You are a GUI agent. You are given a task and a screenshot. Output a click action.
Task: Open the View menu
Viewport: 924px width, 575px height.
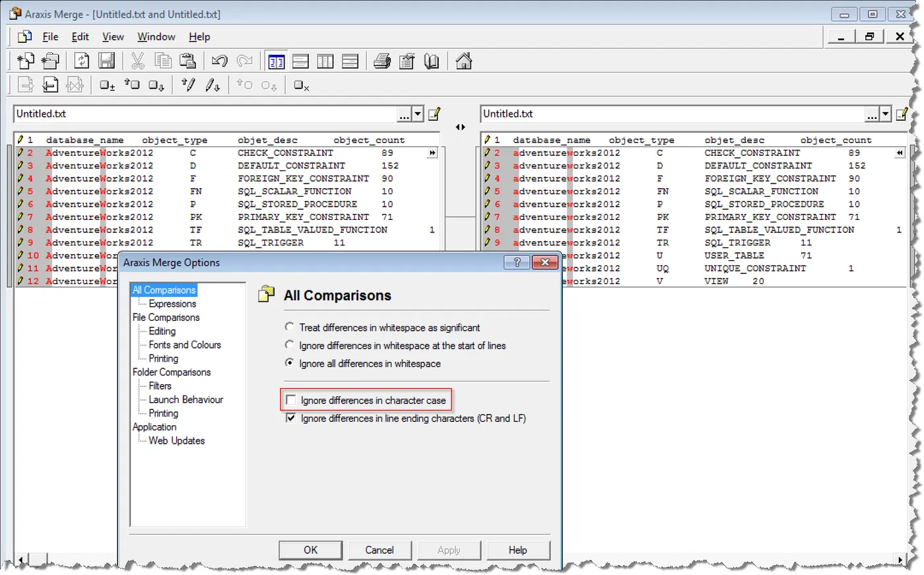point(113,37)
